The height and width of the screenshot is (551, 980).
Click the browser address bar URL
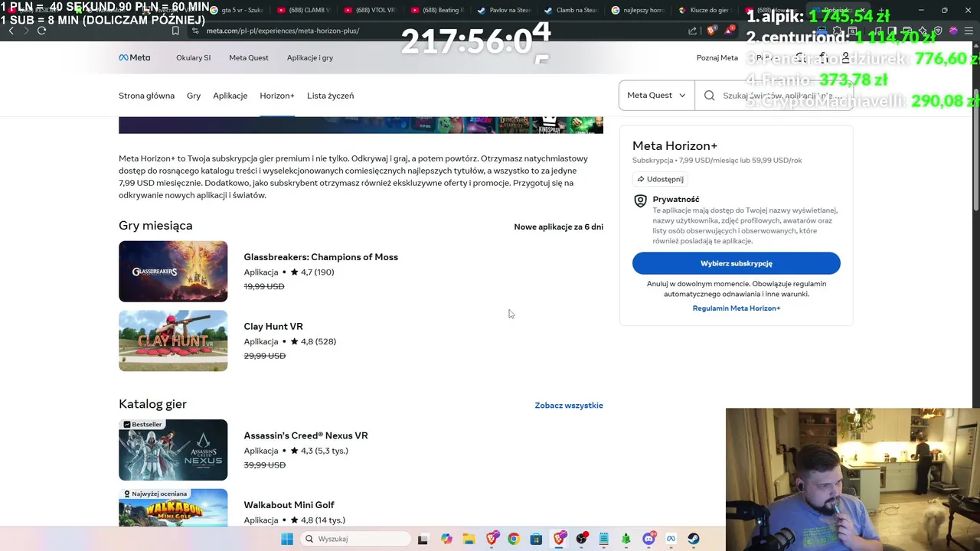pyautogui.click(x=283, y=31)
